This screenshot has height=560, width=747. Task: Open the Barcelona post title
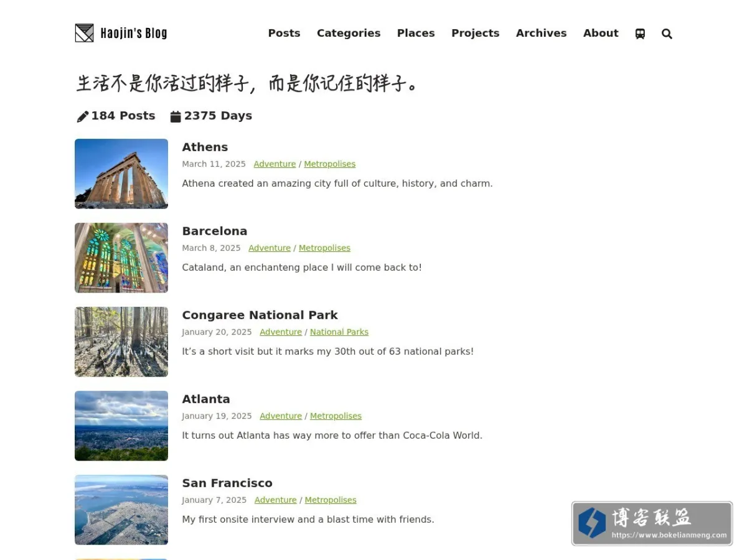click(214, 231)
